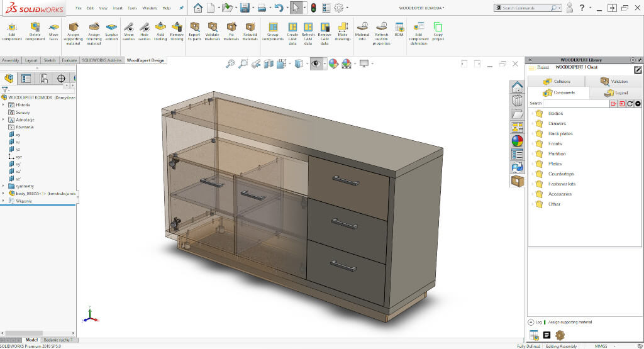Click Rebuild materials
The height and width of the screenshot is (349, 644).
point(250,31)
